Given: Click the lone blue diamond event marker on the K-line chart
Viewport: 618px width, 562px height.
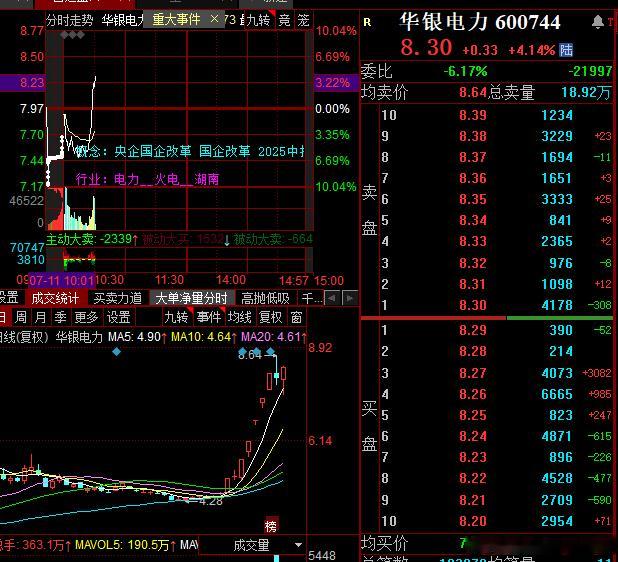Looking at the screenshot, I should click(116, 352).
